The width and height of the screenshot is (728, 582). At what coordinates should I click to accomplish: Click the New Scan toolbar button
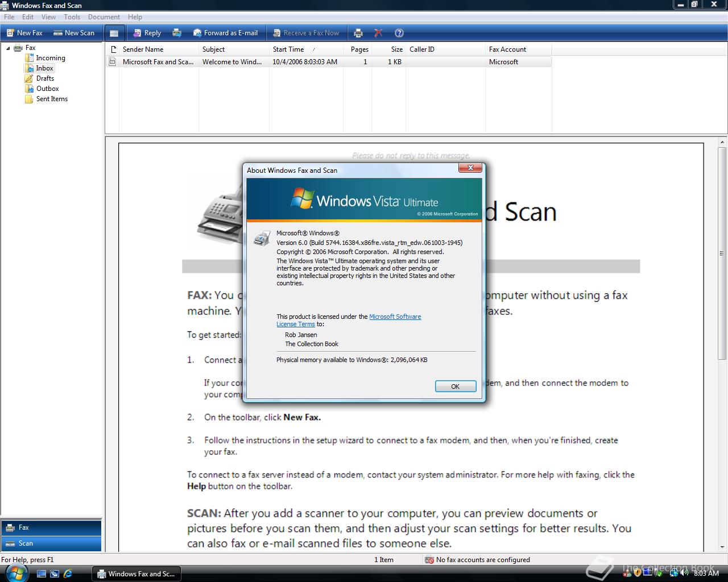coord(73,33)
